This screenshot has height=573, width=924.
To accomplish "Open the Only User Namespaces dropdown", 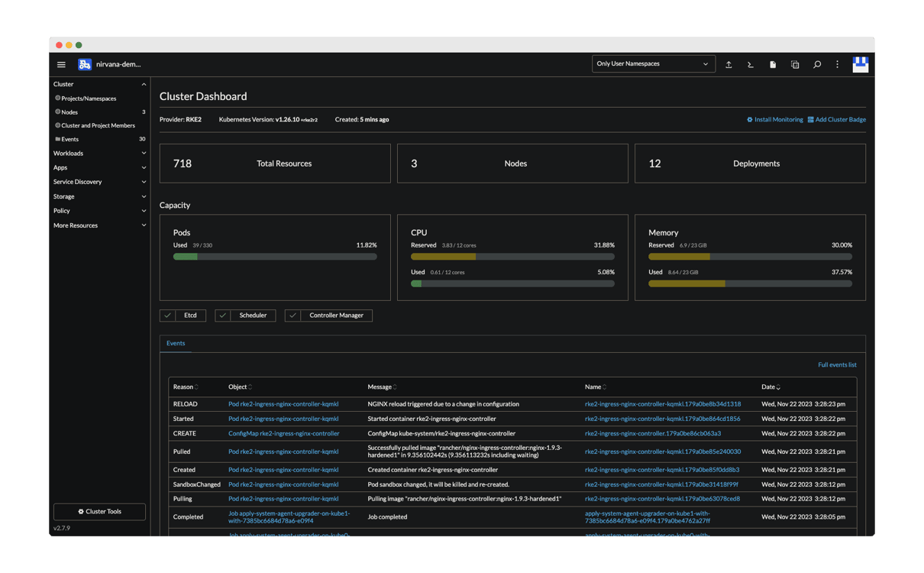I will click(653, 64).
